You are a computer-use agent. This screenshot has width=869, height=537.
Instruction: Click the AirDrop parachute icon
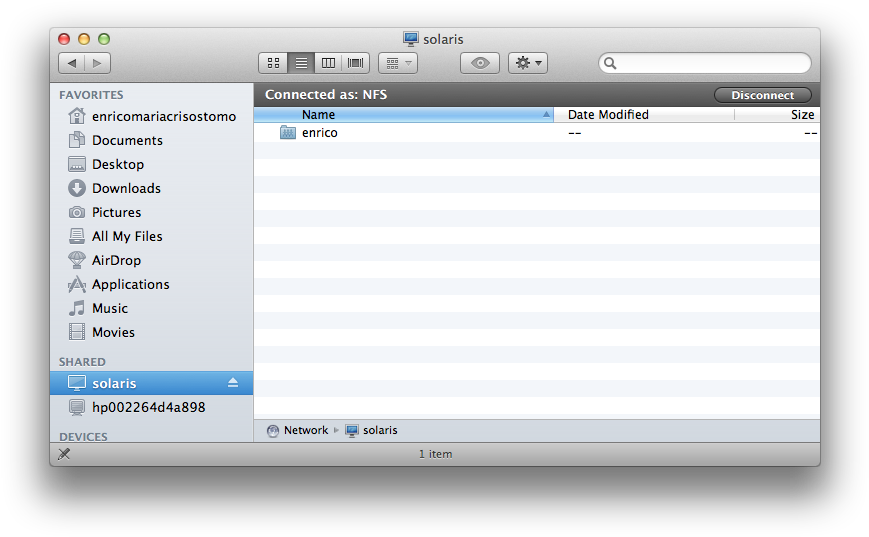click(x=76, y=260)
